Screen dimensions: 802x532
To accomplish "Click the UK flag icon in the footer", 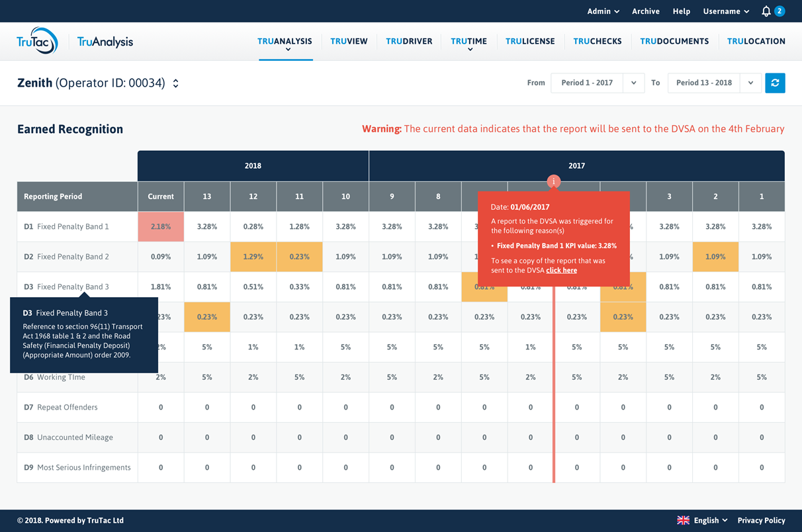I will (683, 520).
